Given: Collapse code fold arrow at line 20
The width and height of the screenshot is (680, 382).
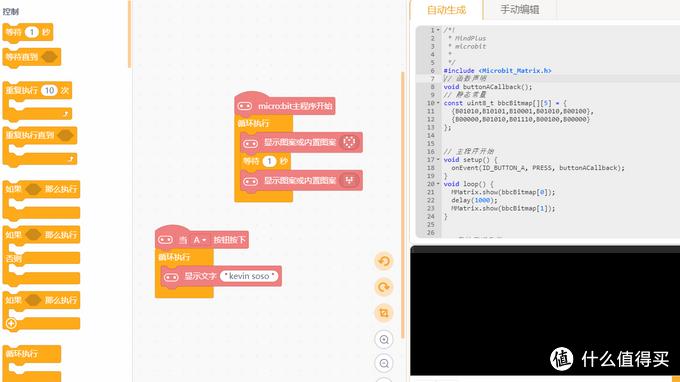Looking at the screenshot, I should tap(438, 184).
